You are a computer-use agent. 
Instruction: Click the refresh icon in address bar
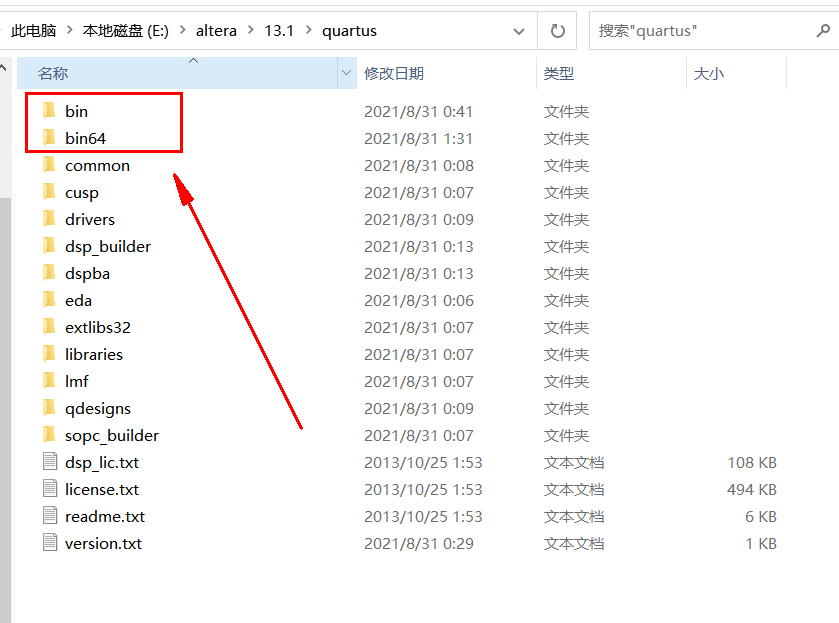[556, 30]
